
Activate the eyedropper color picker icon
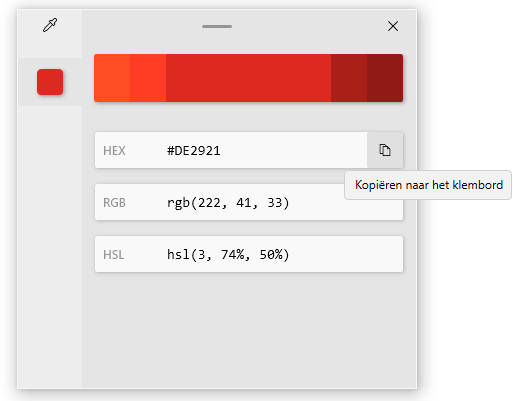[50, 26]
